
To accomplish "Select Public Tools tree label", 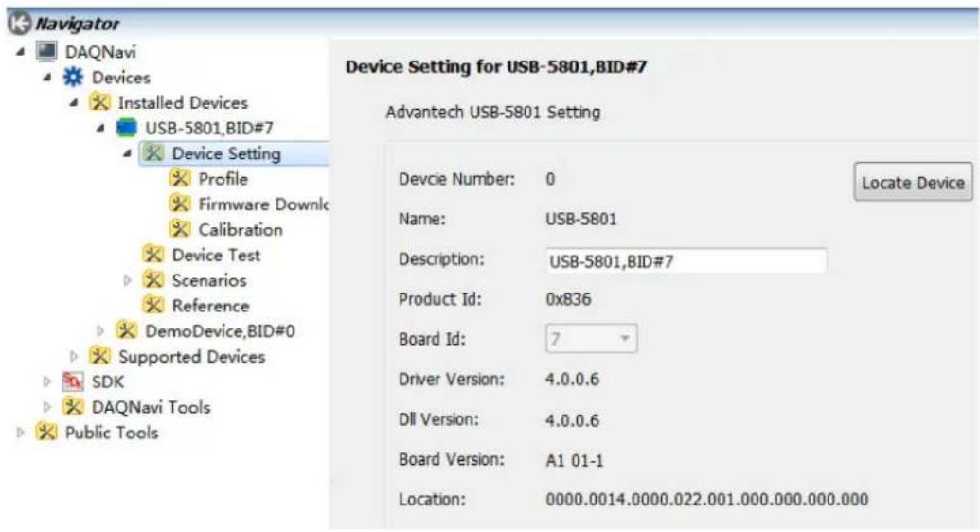I will [112, 433].
